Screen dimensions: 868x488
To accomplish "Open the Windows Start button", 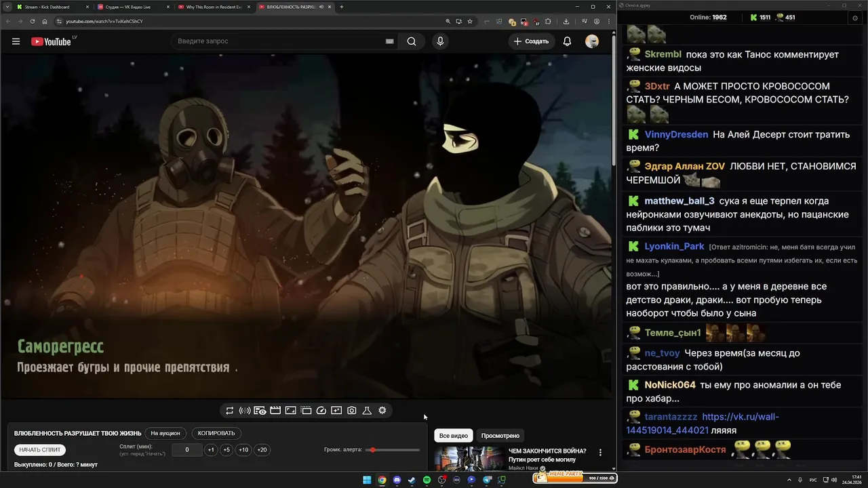I will click(367, 480).
